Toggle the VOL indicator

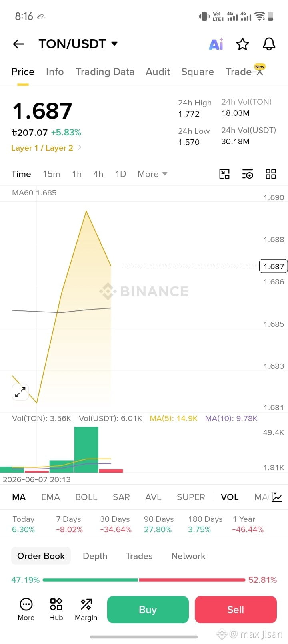click(230, 497)
